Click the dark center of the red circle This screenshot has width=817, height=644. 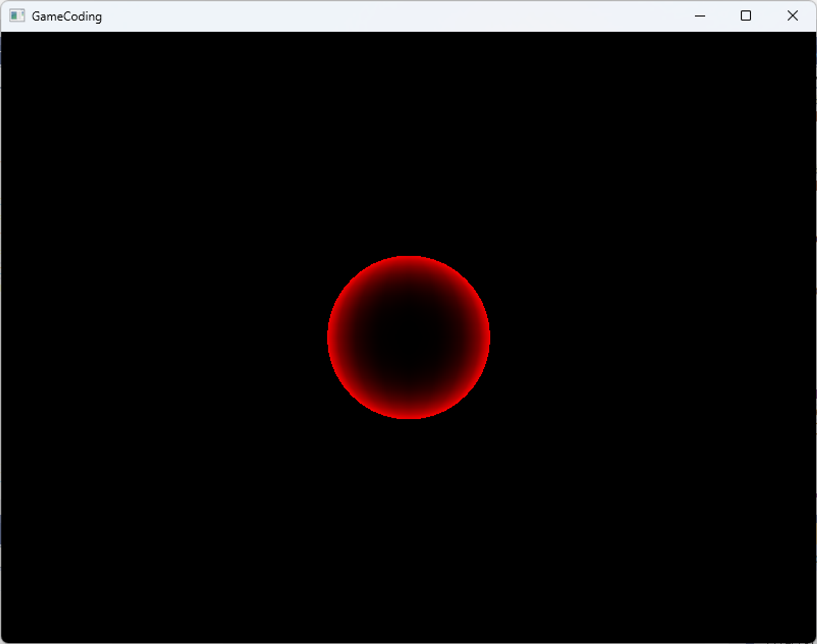click(x=408, y=338)
